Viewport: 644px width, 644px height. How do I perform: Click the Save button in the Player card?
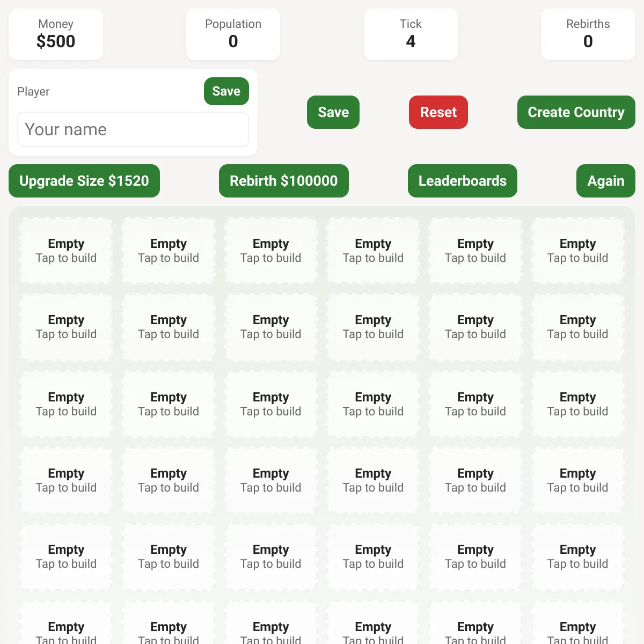point(226,91)
